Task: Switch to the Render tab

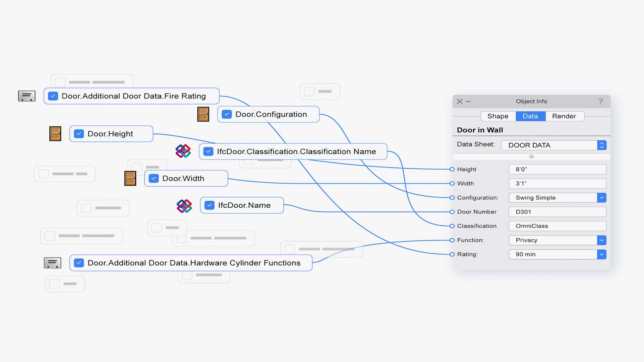Action: pyautogui.click(x=564, y=116)
